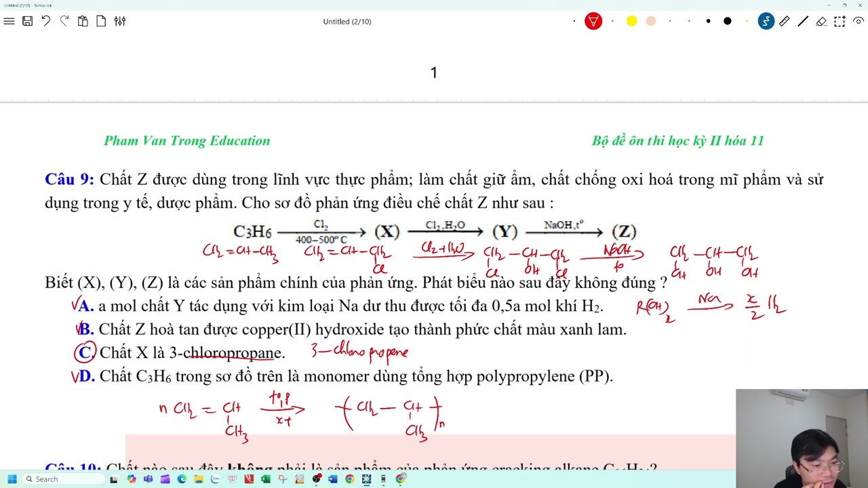Select the red pen tool
The width and height of the screenshot is (868, 488).
pos(593,21)
